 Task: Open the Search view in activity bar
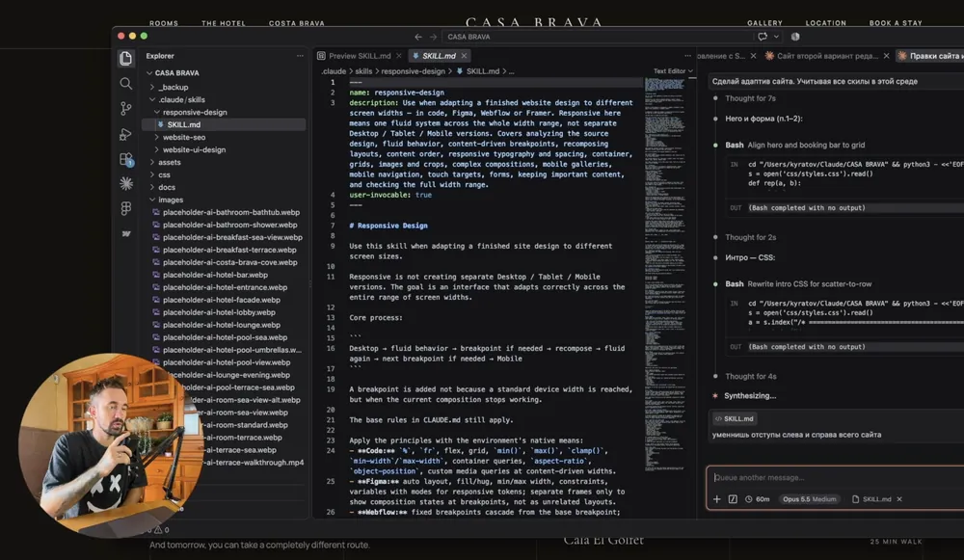point(125,84)
